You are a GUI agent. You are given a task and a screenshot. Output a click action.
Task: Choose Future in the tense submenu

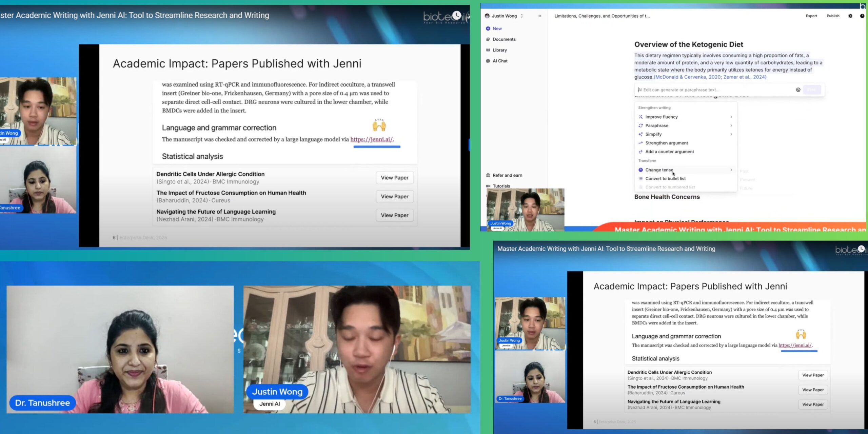click(x=746, y=188)
